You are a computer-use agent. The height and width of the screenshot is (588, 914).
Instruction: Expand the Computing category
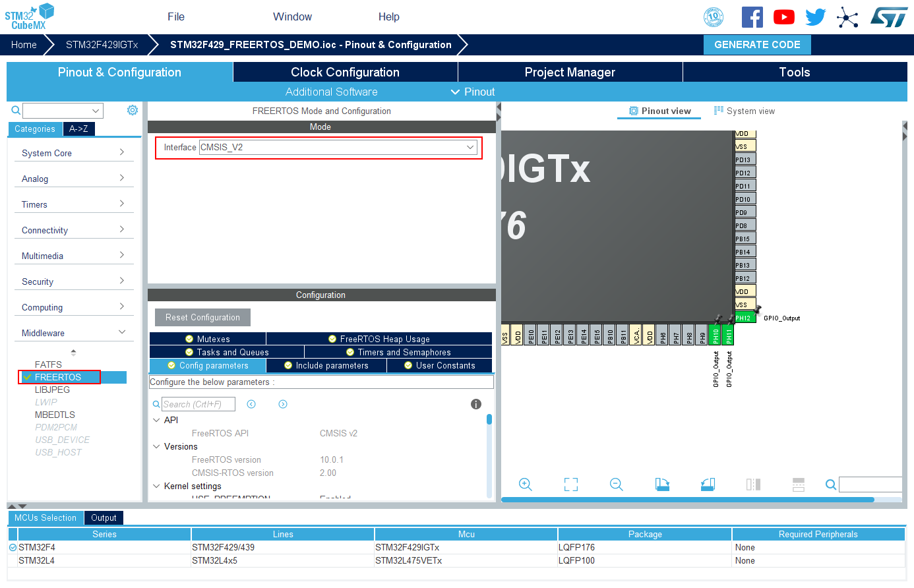click(x=74, y=307)
